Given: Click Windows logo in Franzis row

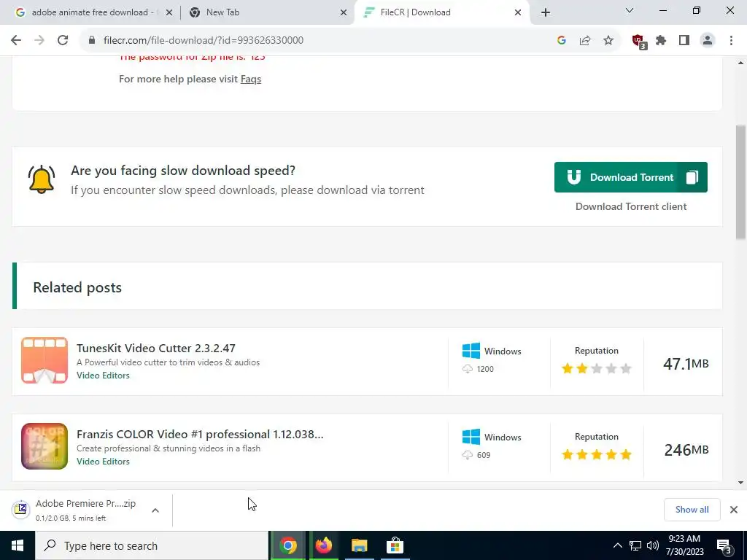Looking at the screenshot, I should 471,437.
